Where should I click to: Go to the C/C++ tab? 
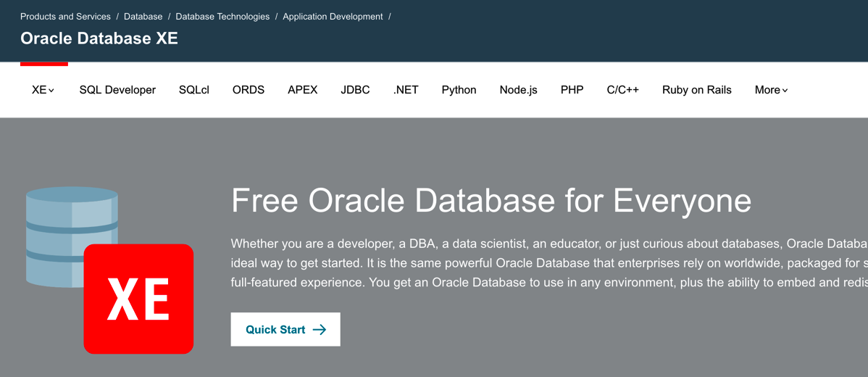pyautogui.click(x=623, y=90)
